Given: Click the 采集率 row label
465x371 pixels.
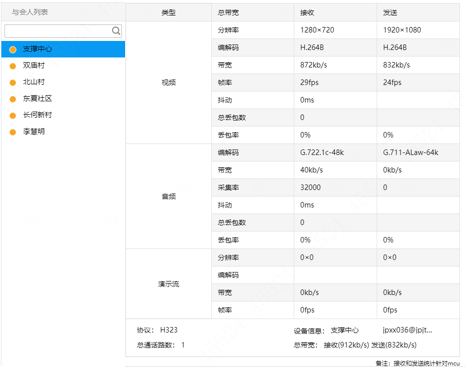Looking at the screenshot, I should [x=228, y=188].
